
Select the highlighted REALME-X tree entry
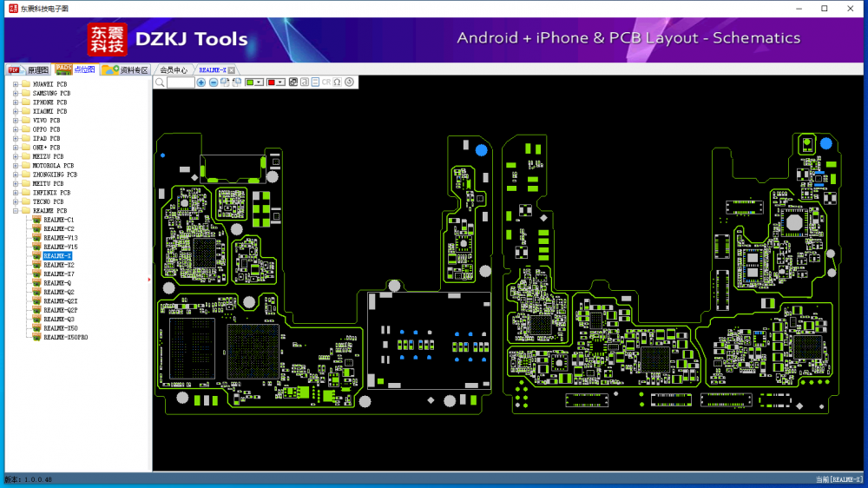tap(57, 256)
